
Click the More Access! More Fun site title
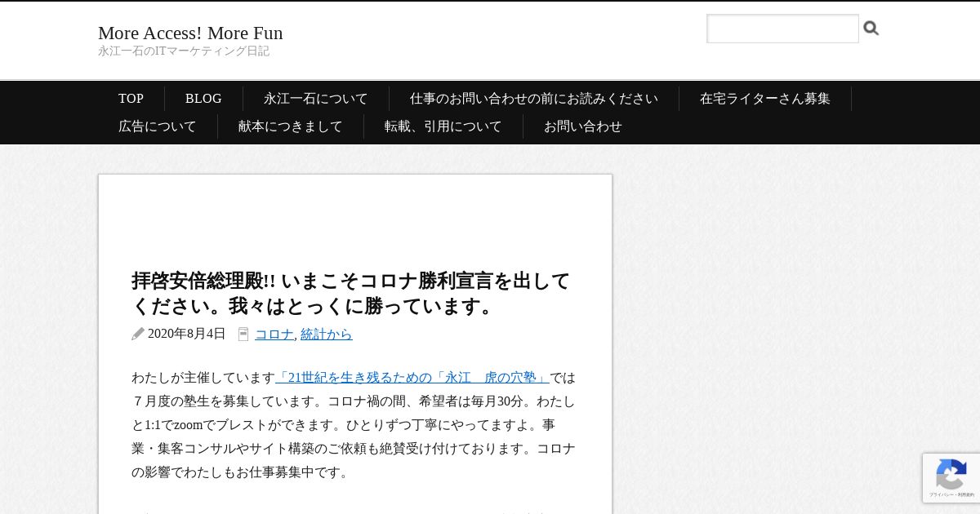(190, 33)
